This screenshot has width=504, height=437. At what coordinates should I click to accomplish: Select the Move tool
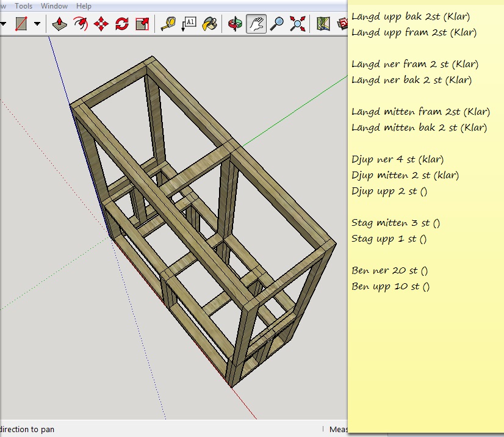[x=101, y=24]
